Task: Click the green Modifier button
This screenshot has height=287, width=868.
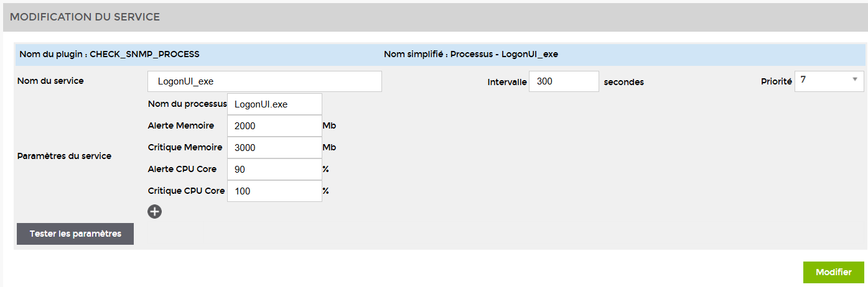Action: (833, 272)
